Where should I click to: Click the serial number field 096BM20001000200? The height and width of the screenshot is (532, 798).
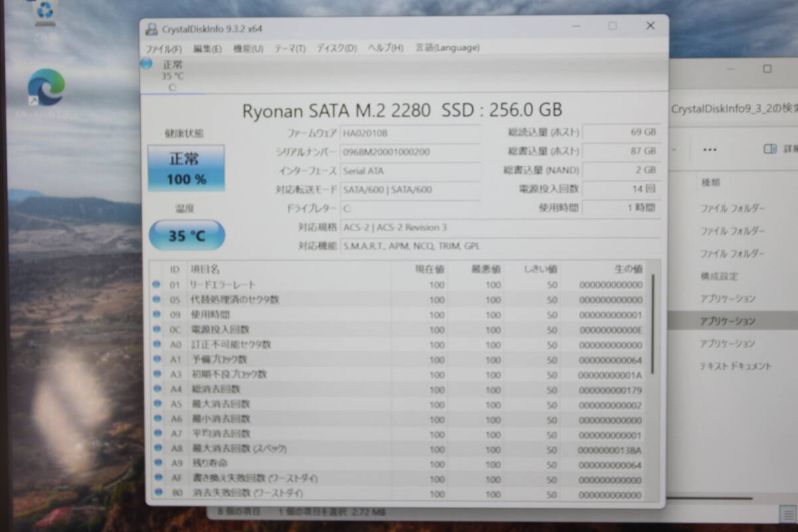(x=410, y=152)
